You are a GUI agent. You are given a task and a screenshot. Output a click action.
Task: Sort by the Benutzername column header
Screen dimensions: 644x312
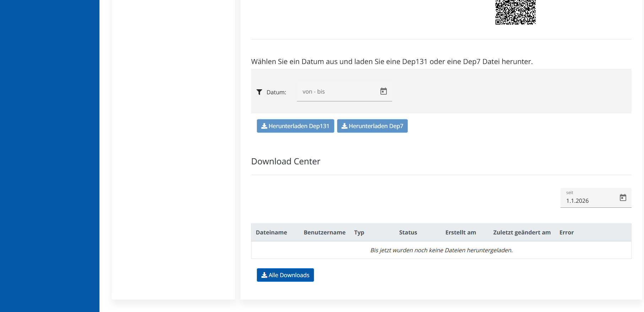coord(324,232)
